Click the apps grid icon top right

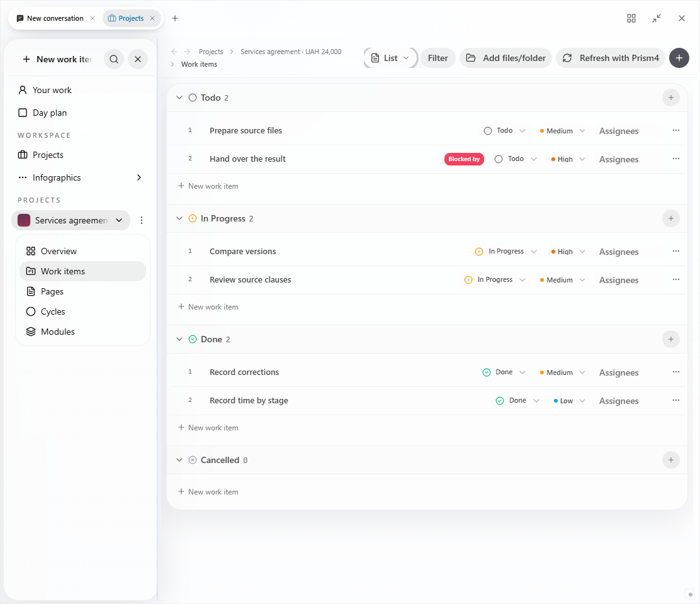coord(631,18)
